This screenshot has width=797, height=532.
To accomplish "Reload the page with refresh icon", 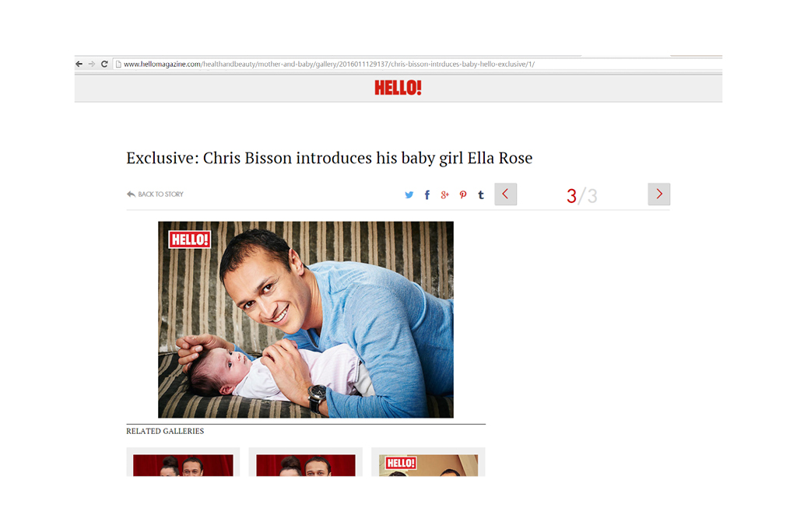I will pyautogui.click(x=104, y=64).
